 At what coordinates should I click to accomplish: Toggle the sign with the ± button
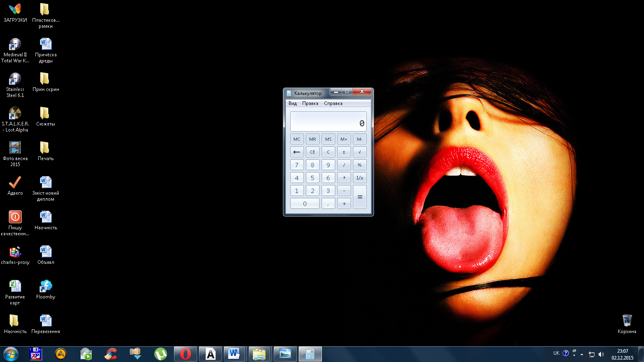click(x=344, y=152)
